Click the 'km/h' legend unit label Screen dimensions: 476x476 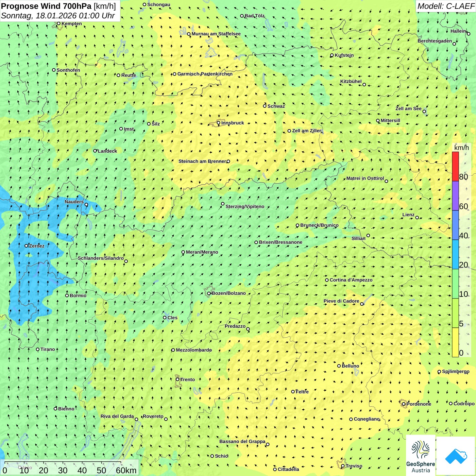coord(461,148)
